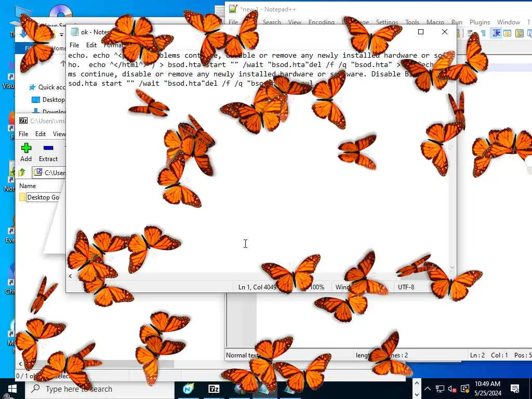Select Downloads in File Explorer navigation pane
The height and width of the screenshot is (399, 532).
[49, 111]
